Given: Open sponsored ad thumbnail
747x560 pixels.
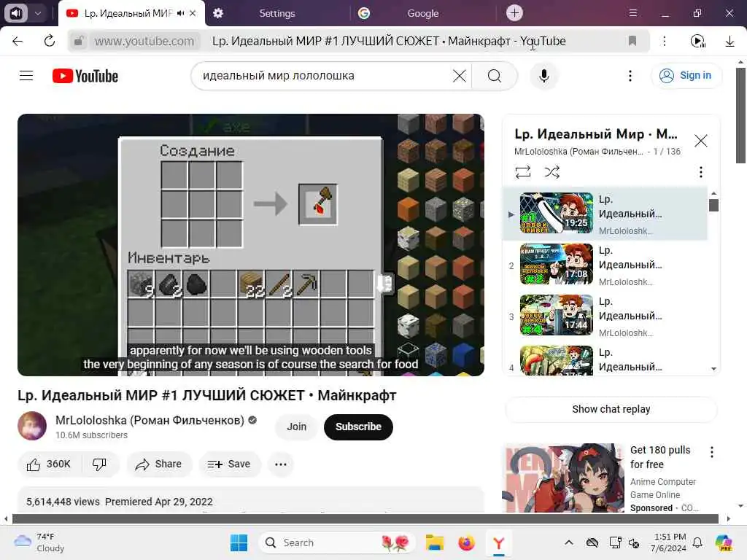Looking at the screenshot, I should click(x=564, y=478).
